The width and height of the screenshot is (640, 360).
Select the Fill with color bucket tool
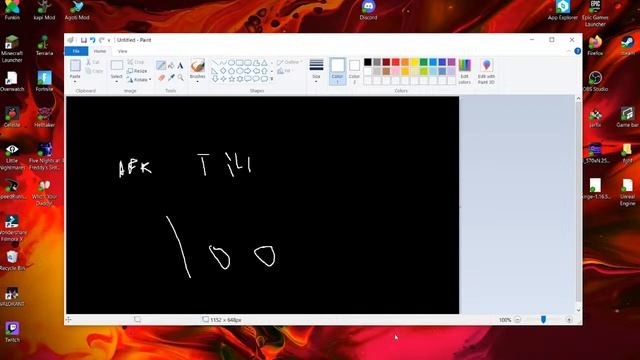171,65
